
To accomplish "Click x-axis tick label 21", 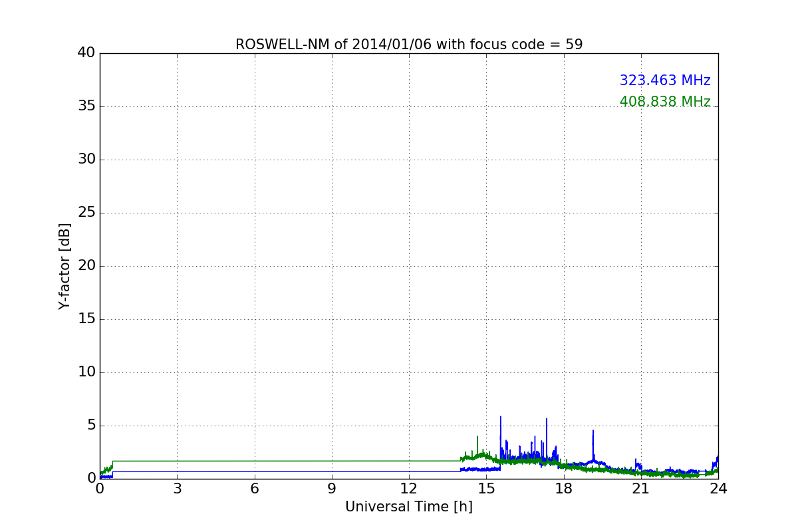I will 641,489.
